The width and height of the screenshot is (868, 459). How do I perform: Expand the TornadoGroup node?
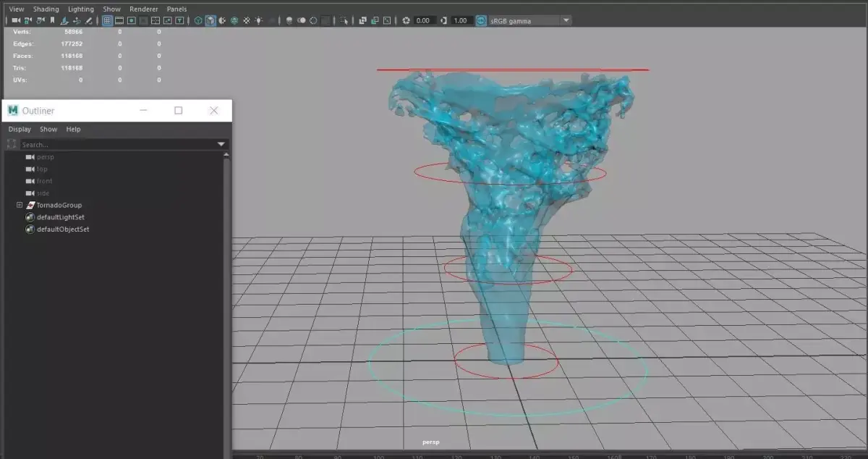[x=20, y=205]
